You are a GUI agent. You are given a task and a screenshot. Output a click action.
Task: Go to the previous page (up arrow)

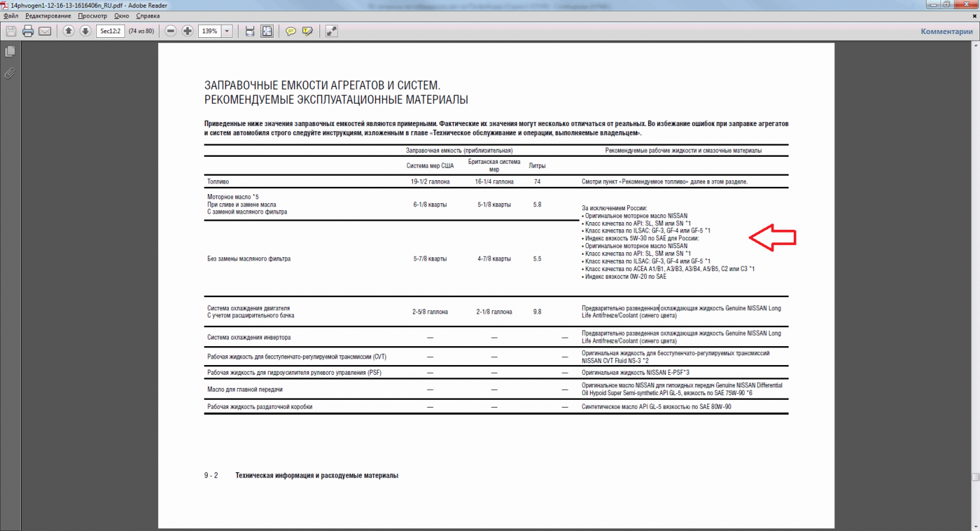69,31
